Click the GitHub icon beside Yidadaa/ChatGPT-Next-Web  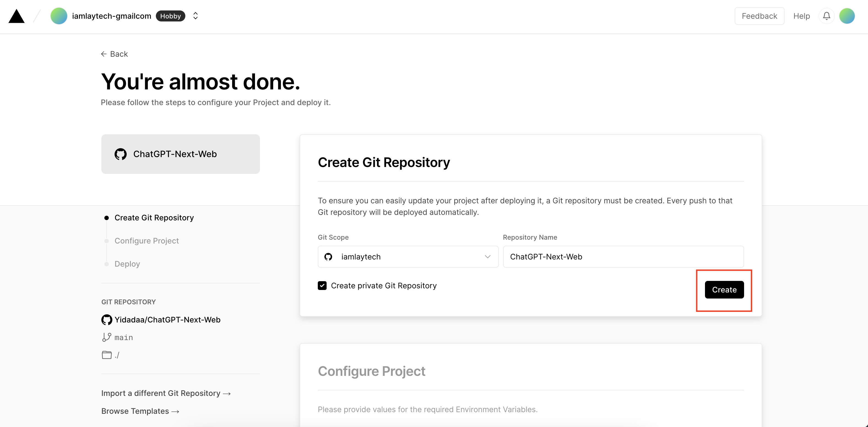(107, 320)
